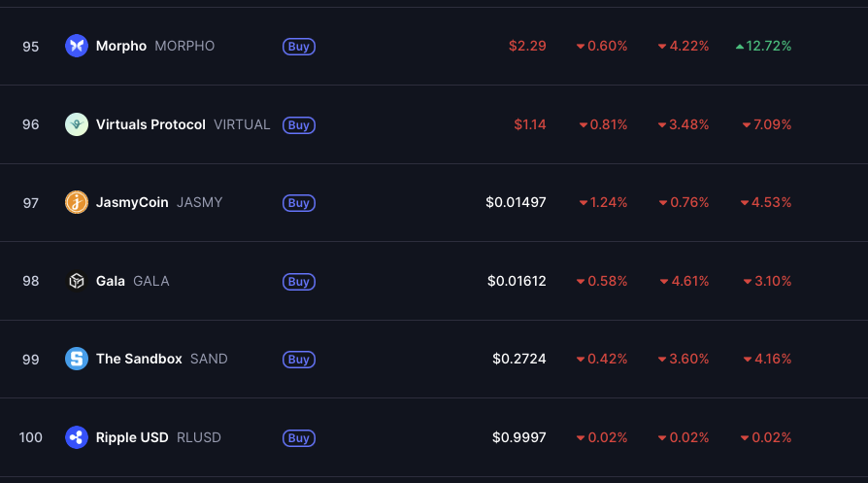Click Buy beside The Sandbox SAND
Viewport: 868px width, 483px height.
299,360
